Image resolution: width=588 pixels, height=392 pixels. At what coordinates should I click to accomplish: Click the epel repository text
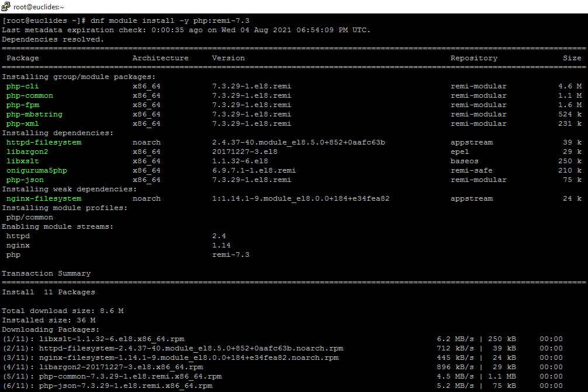[459, 152]
